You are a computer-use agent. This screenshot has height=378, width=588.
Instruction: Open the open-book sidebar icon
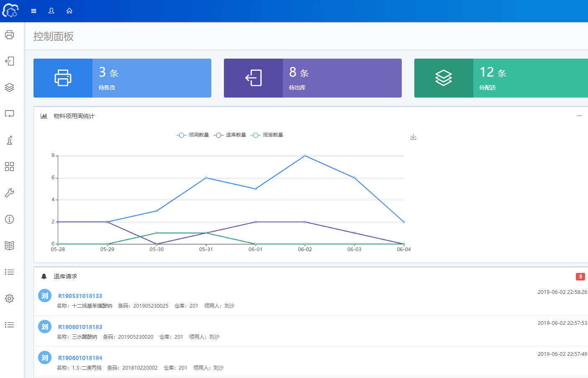[x=10, y=246]
